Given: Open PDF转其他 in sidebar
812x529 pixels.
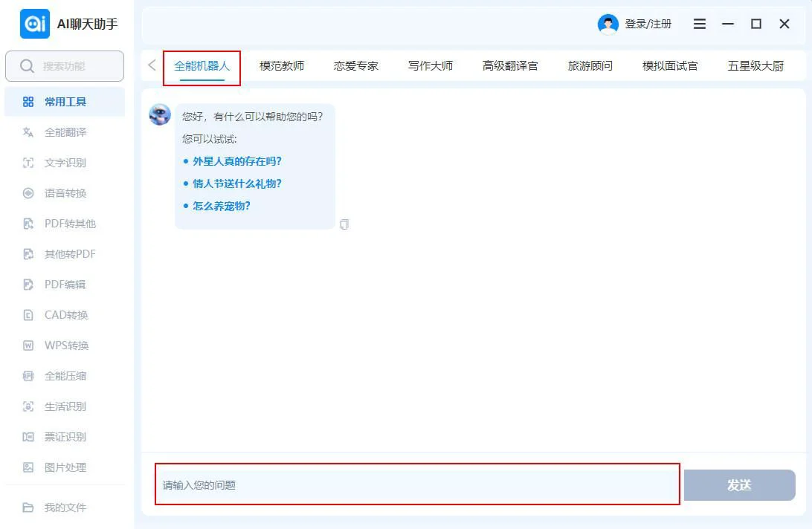Looking at the screenshot, I should click(x=65, y=224).
